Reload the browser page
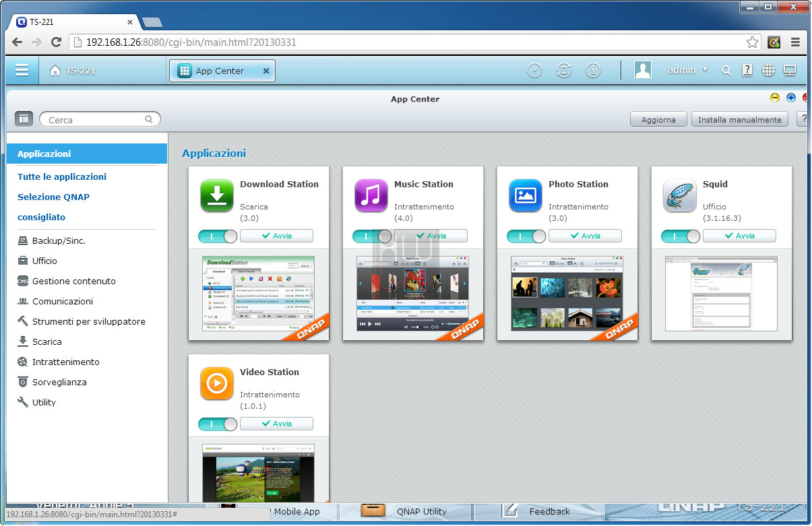The width and height of the screenshot is (812, 526). pos(57,42)
